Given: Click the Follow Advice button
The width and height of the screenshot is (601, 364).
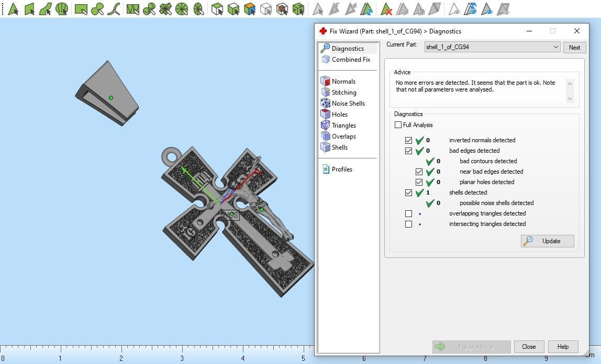Looking at the screenshot, I should point(472,347).
